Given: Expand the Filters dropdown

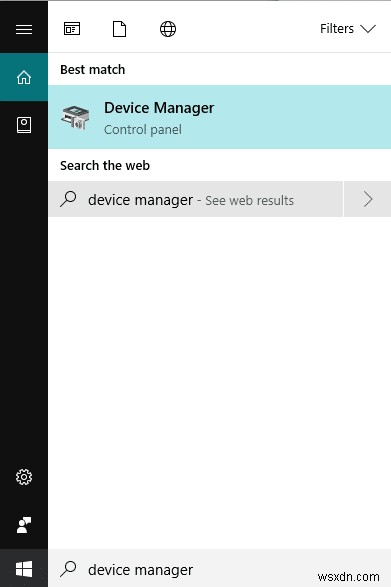Looking at the screenshot, I should [348, 29].
